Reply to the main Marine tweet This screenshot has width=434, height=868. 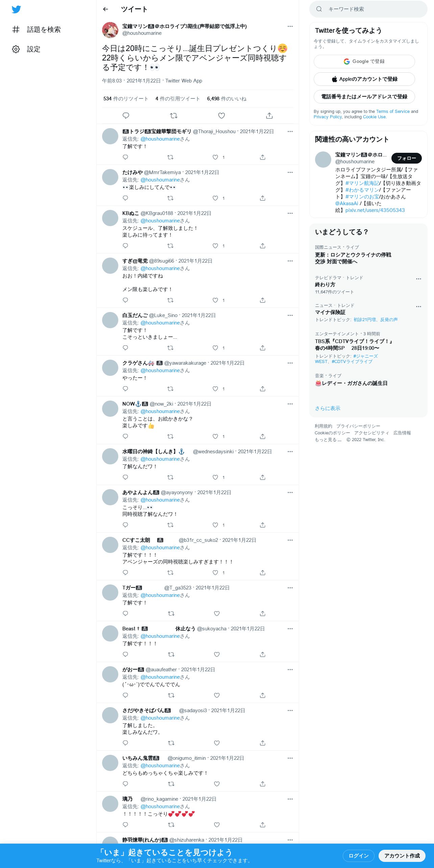126,116
